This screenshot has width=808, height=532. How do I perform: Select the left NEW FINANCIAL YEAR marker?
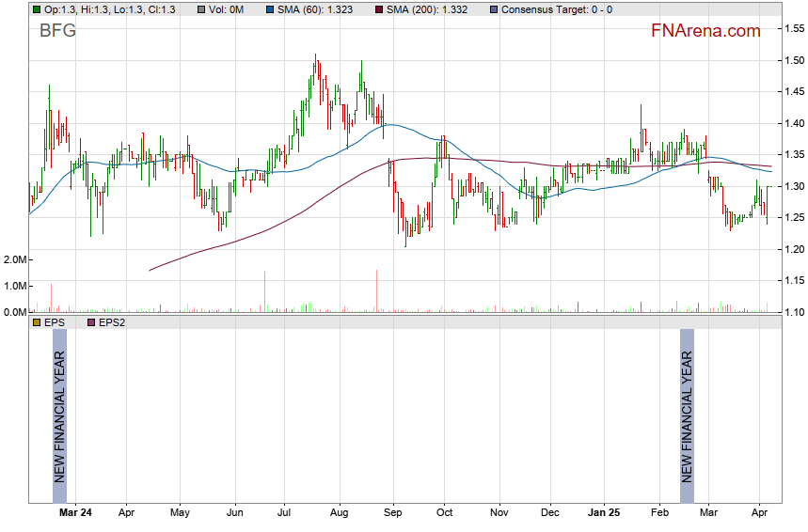pyautogui.click(x=59, y=416)
